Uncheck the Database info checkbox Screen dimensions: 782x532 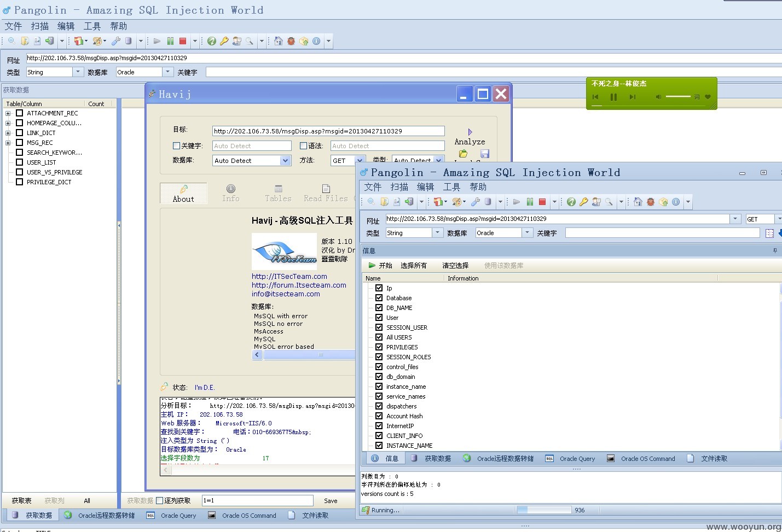pyautogui.click(x=379, y=298)
